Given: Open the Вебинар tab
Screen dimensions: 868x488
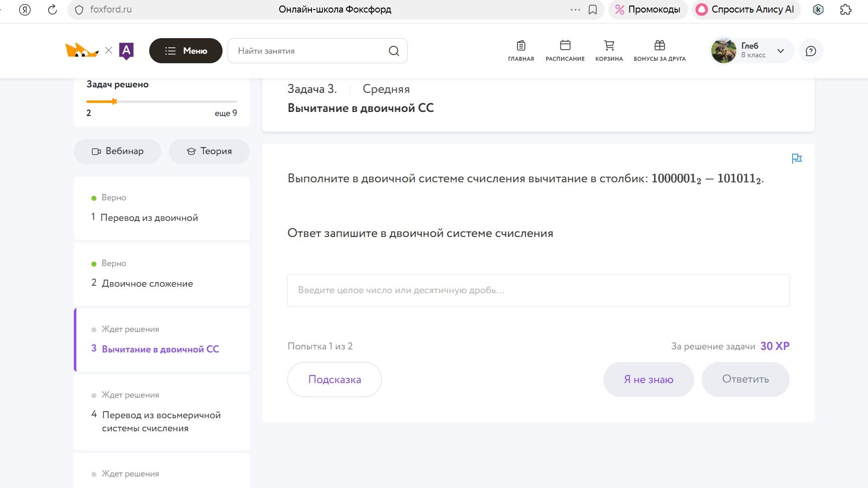Looking at the screenshot, I should click(x=118, y=151).
